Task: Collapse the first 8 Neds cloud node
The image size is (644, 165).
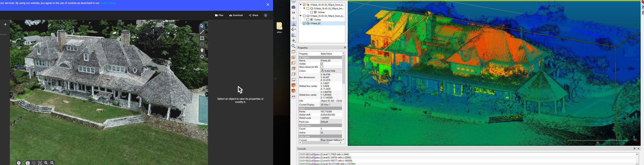Action: point(304,9)
